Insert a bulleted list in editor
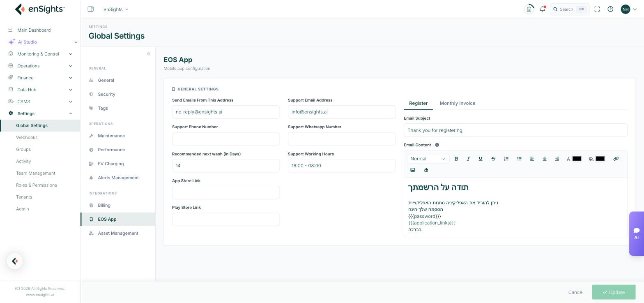Viewport: 644px width, 303px height. pos(519,159)
